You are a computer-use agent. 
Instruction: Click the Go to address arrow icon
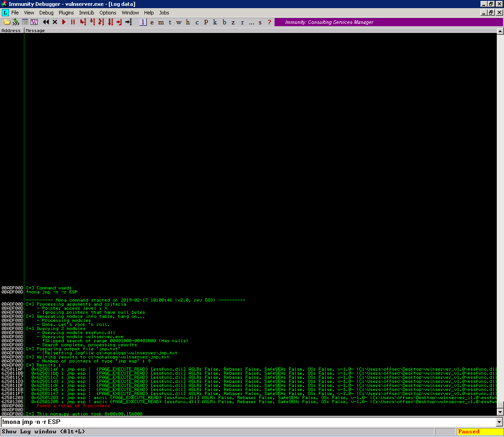[x=129, y=22]
